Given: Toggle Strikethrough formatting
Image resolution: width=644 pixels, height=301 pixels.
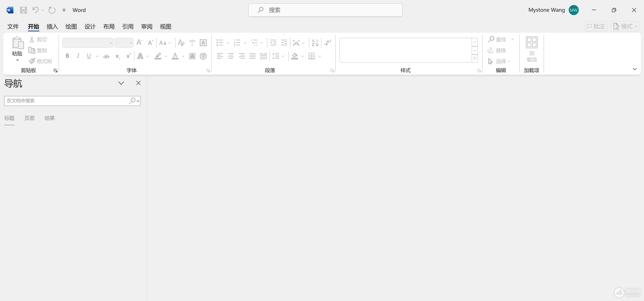Looking at the screenshot, I should [x=106, y=56].
